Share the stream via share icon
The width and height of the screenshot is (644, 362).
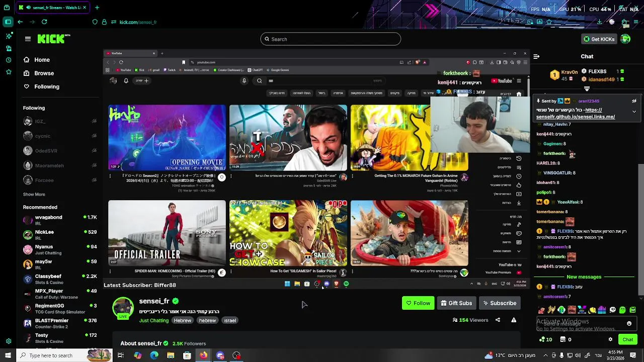498,320
